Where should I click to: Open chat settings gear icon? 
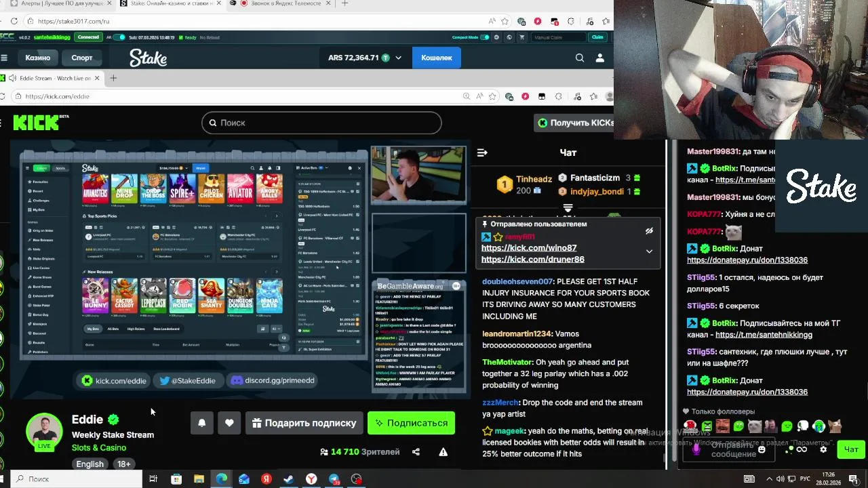[823, 449]
